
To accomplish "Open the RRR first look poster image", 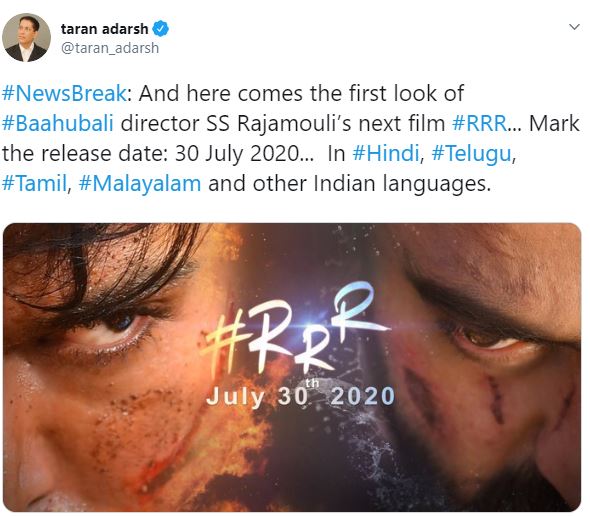I will click(x=292, y=367).
